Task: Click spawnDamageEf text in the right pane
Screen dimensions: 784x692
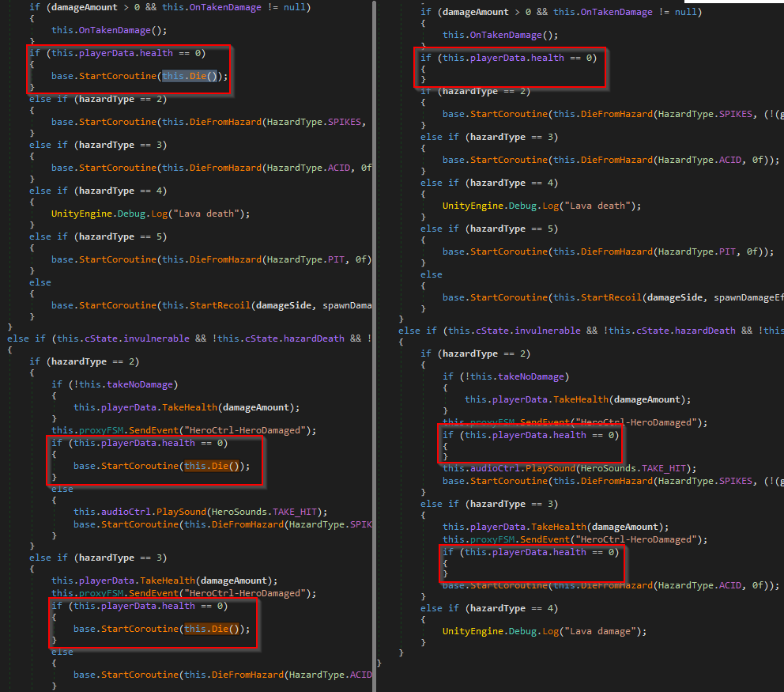Action: point(748,297)
